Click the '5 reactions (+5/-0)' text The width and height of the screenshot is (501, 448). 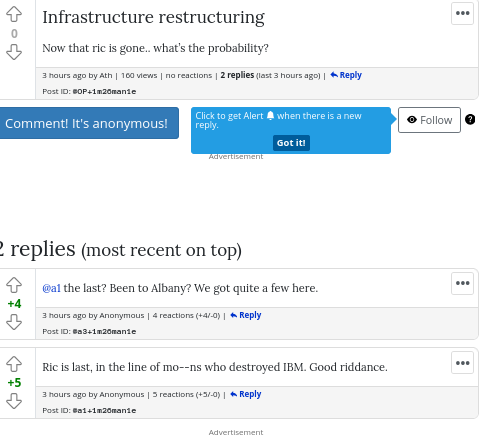click(186, 395)
